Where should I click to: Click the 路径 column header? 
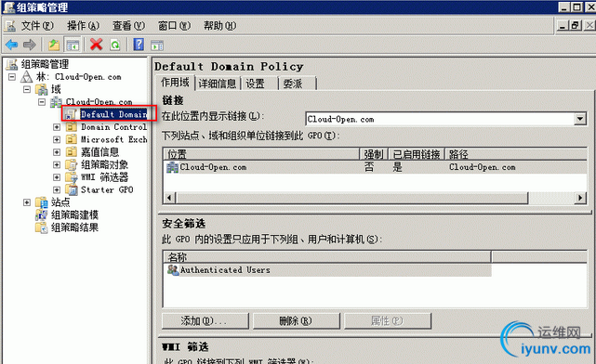point(516,154)
